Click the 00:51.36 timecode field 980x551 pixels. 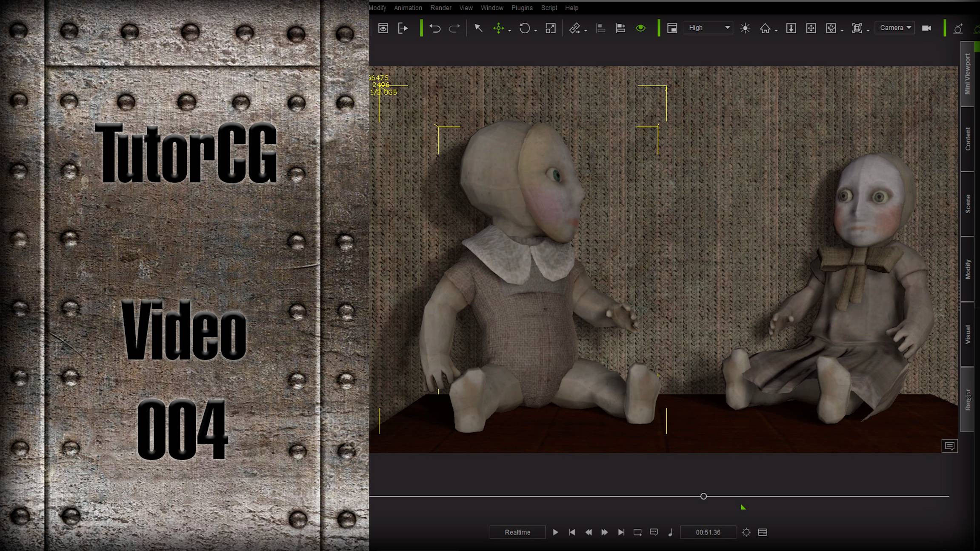point(708,532)
